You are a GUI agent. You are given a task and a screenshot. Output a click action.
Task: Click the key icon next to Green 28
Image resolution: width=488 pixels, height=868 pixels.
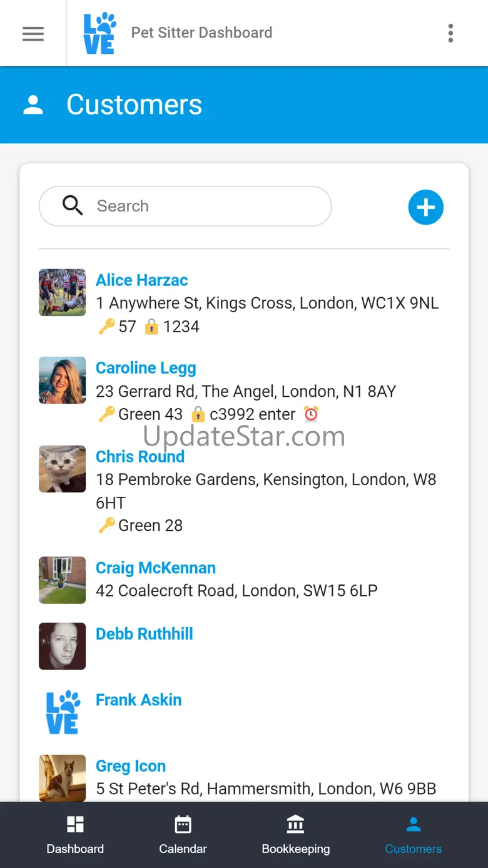(x=106, y=526)
